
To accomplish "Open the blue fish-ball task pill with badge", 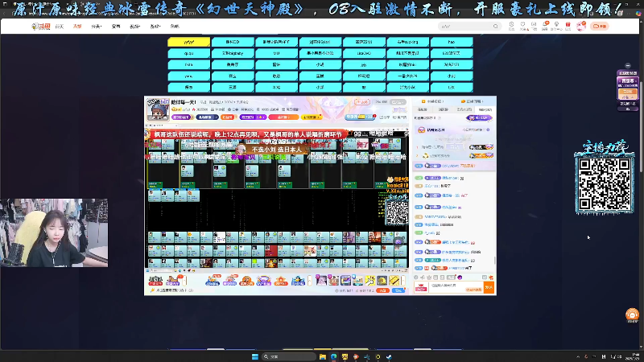I will click(360, 117).
